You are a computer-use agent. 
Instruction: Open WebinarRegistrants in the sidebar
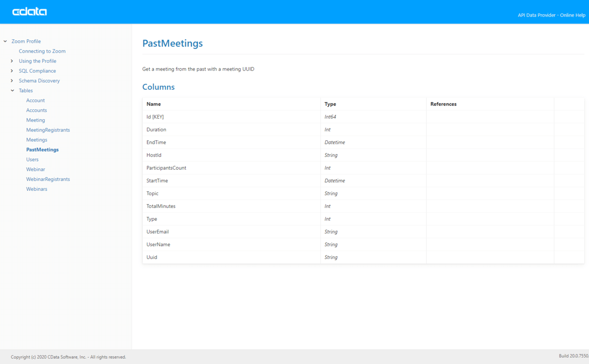pos(48,179)
